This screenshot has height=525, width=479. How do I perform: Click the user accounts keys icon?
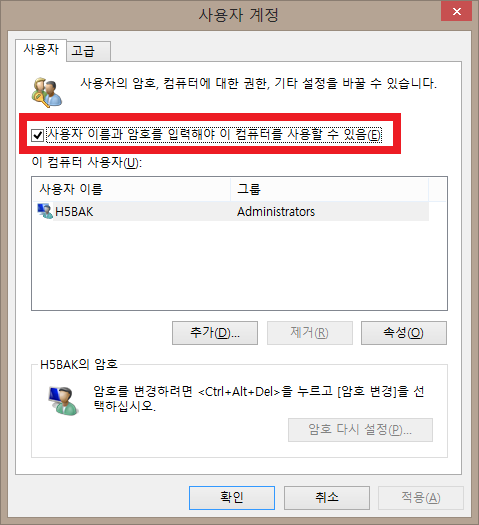click(47, 92)
